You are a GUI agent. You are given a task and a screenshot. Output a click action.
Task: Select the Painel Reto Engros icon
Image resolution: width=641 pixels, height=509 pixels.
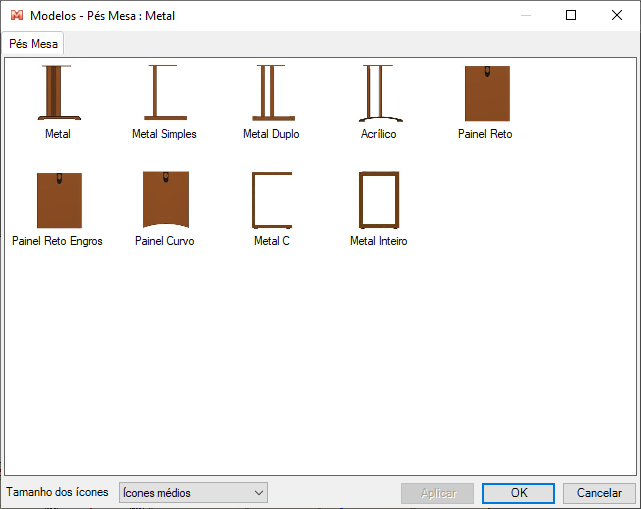click(x=59, y=200)
